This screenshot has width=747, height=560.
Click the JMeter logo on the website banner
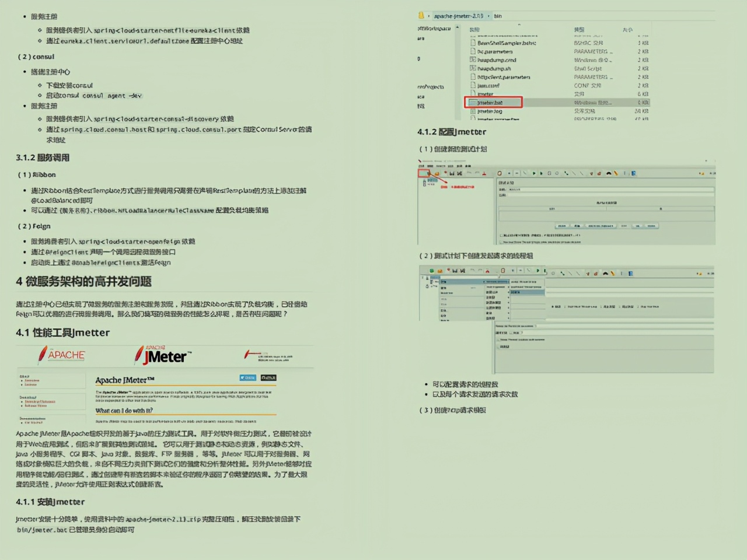pos(162,355)
